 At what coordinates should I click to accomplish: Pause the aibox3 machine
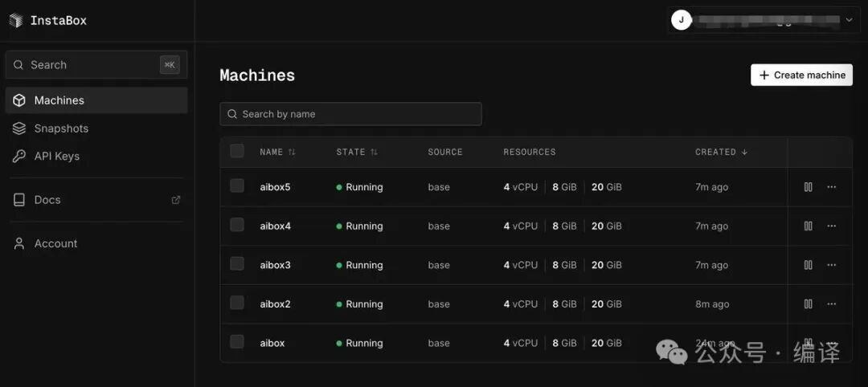(809, 265)
